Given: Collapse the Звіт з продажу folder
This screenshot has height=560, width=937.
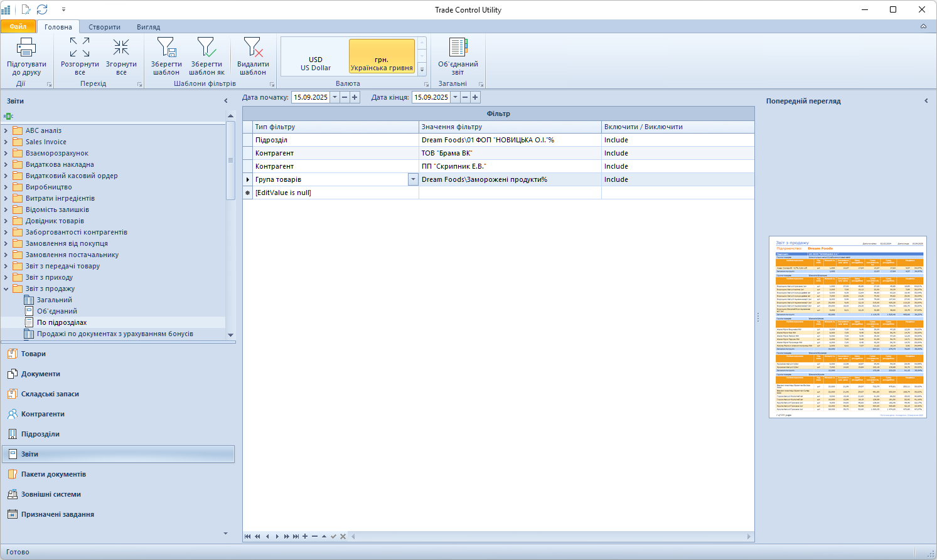Looking at the screenshot, I should tap(6, 288).
